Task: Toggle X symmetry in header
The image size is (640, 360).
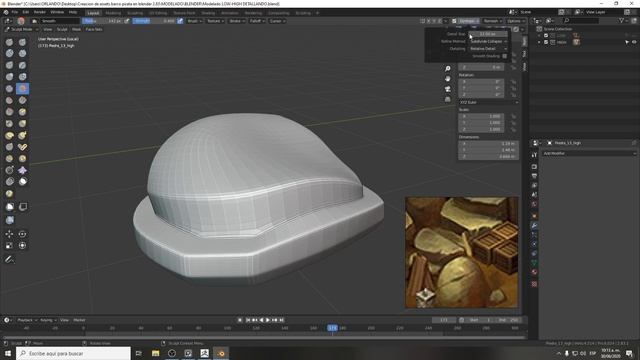Action: (x=428, y=21)
